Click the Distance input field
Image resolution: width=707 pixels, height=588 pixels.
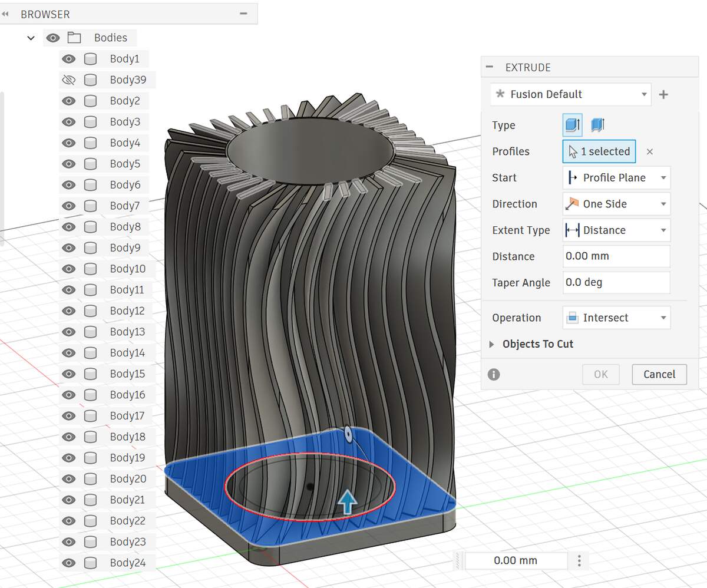616,256
